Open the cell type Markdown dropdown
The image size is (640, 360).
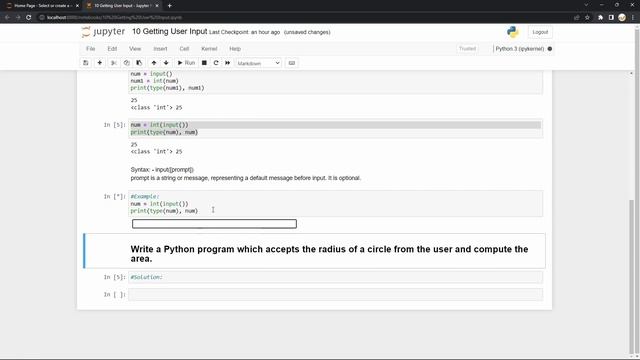[258, 63]
